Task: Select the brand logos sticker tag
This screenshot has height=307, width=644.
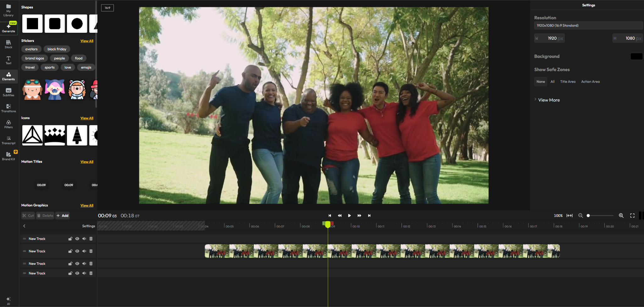Action: pos(35,58)
